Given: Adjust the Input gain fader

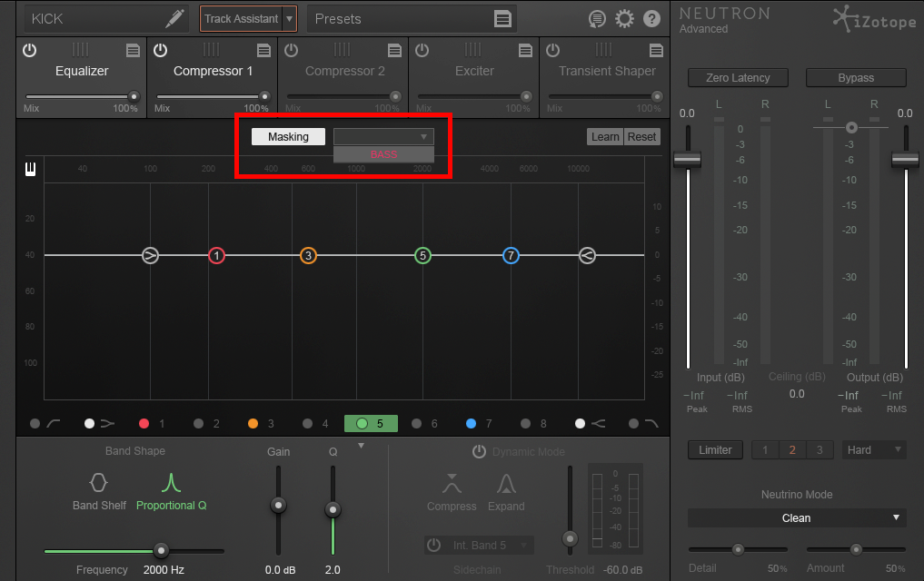Looking at the screenshot, I should point(687,160).
